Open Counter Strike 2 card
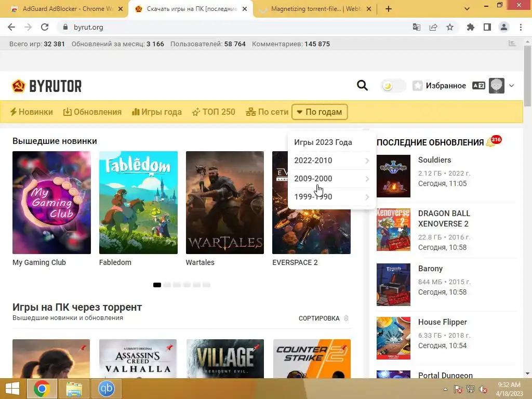 click(x=312, y=358)
